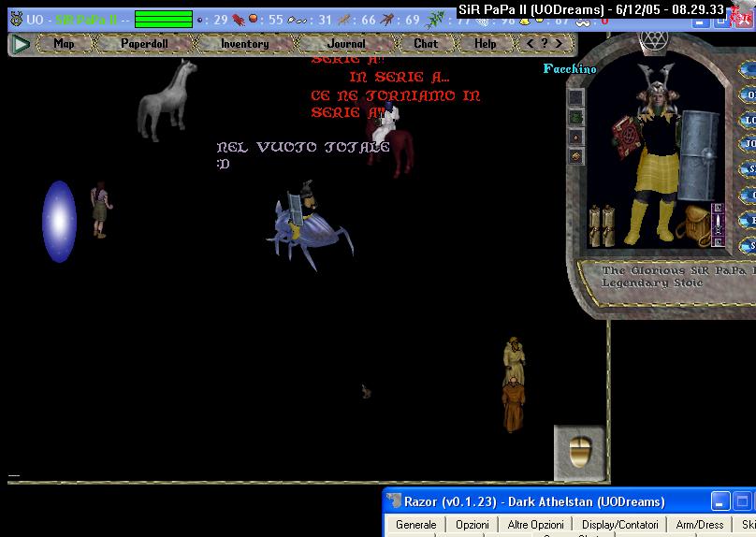Click the purple dagger ability icon

[x=718, y=225]
